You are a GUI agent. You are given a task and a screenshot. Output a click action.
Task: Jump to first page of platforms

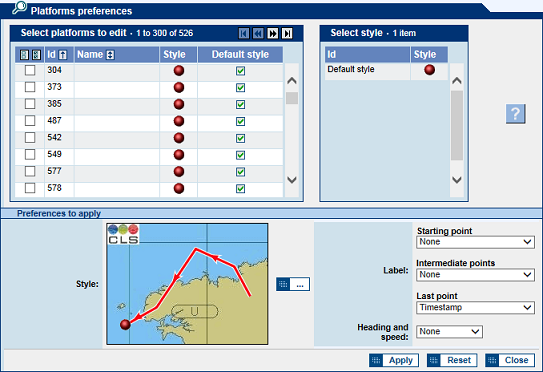tap(244, 33)
